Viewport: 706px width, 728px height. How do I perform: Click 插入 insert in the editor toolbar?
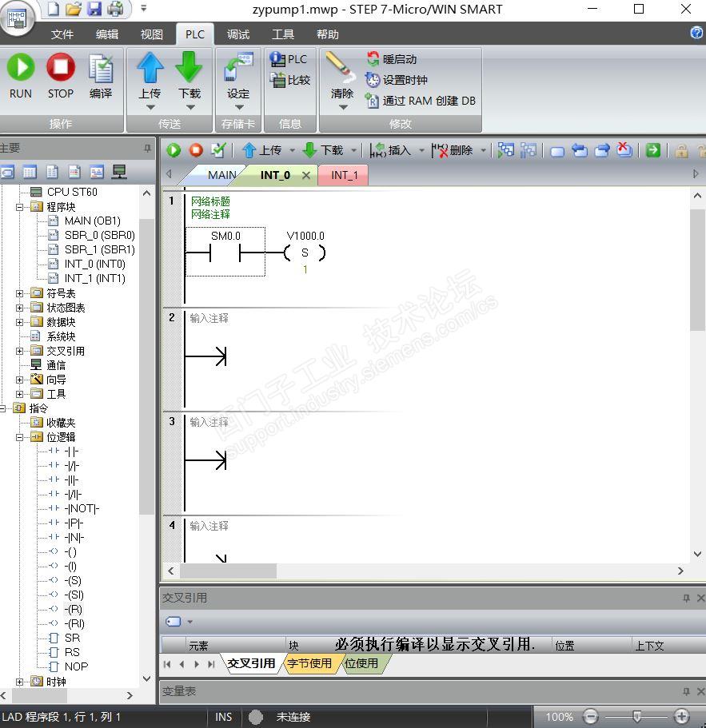click(391, 150)
